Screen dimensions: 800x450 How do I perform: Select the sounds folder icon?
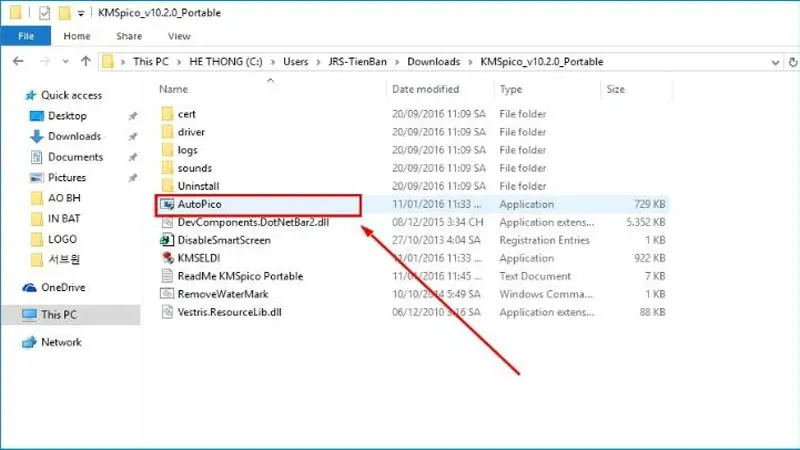(167, 168)
